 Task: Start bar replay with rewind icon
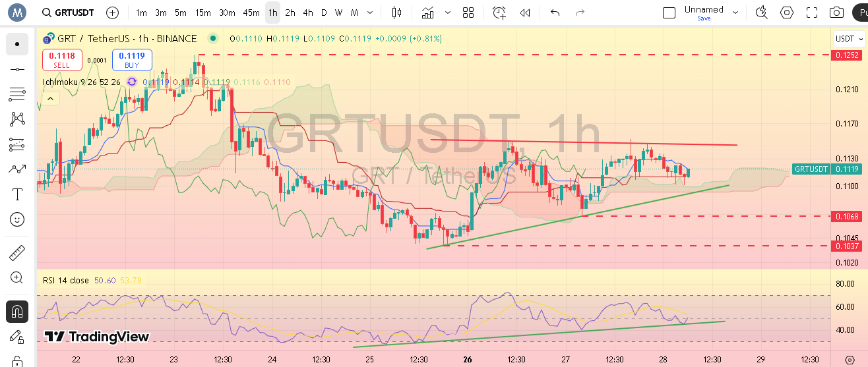click(x=525, y=13)
